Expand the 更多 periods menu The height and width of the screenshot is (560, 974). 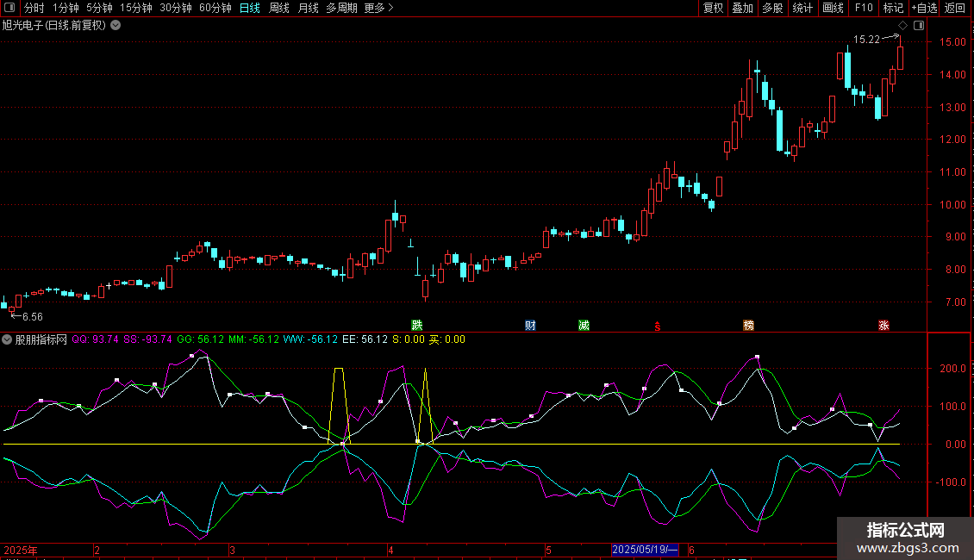coord(378,8)
